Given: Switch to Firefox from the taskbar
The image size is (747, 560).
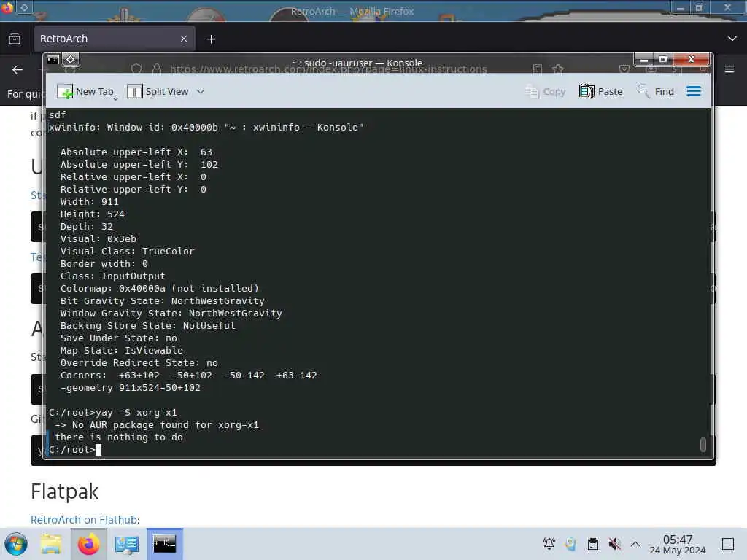Looking at the screenshot, I should coord(88,544).
